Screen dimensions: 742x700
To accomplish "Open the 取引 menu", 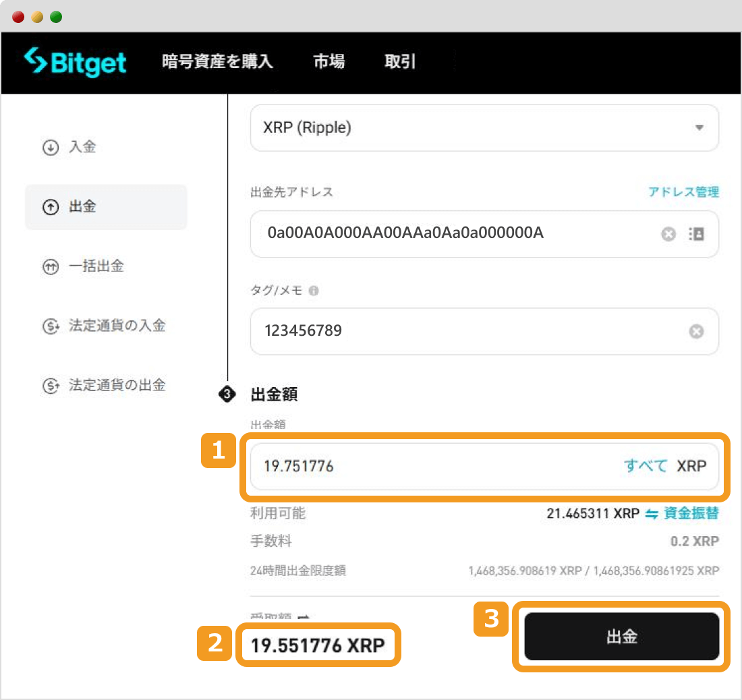I will tap(399, 62).
